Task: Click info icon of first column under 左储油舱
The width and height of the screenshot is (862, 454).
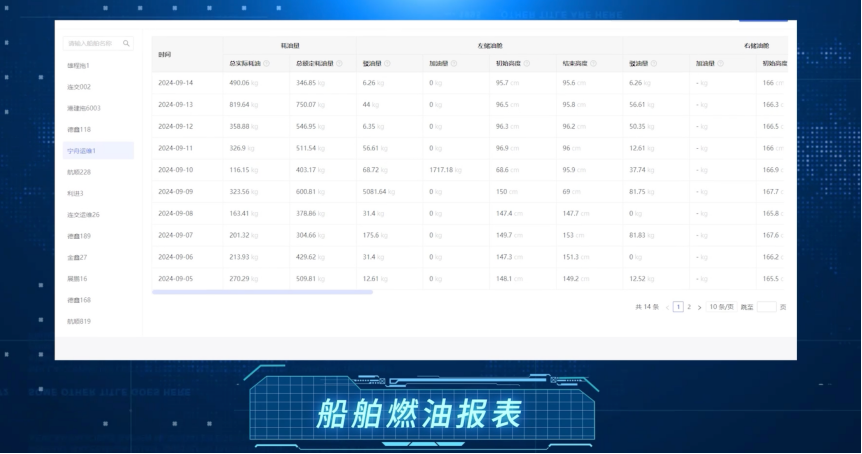Action: 388,64
